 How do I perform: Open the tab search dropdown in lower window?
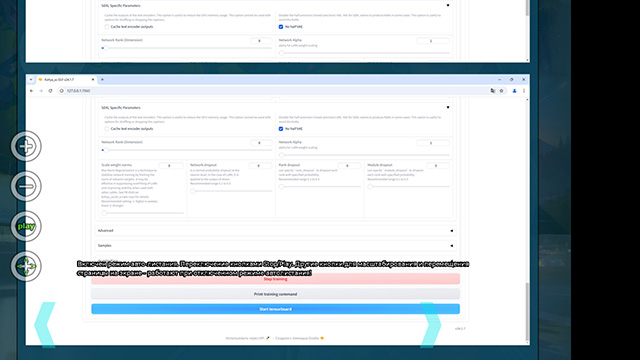coord(31,80)
